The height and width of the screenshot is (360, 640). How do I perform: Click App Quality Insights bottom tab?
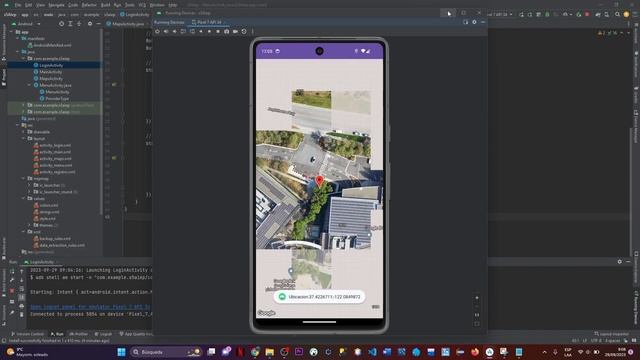(136, 334)
